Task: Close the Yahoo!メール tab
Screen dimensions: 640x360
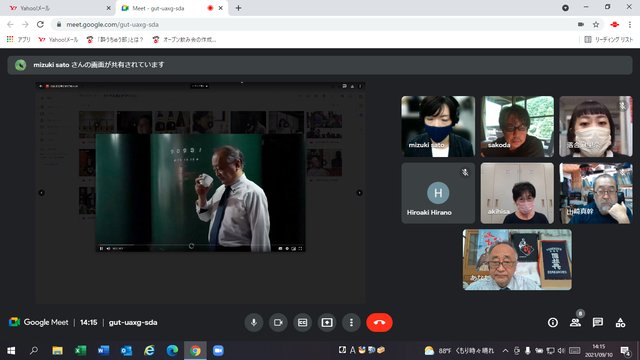Action: tap(109, 8)
